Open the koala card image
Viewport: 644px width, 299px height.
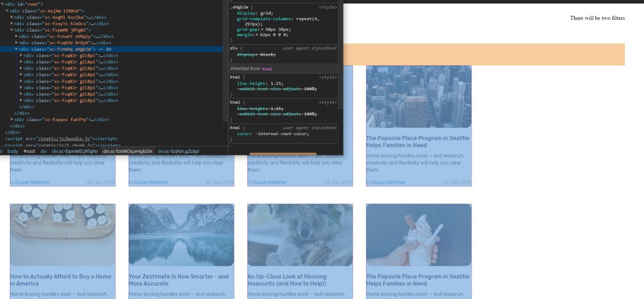point(300,235)
